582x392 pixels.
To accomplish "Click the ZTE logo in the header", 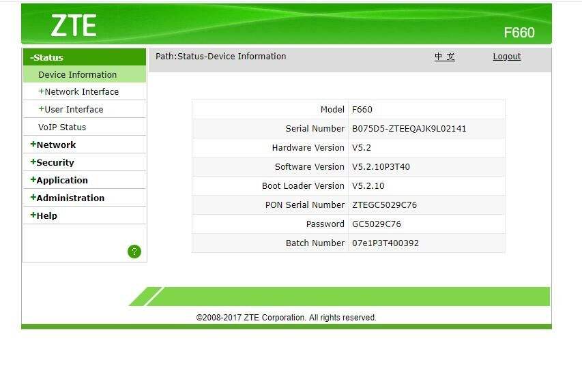I will coord(73,26).
